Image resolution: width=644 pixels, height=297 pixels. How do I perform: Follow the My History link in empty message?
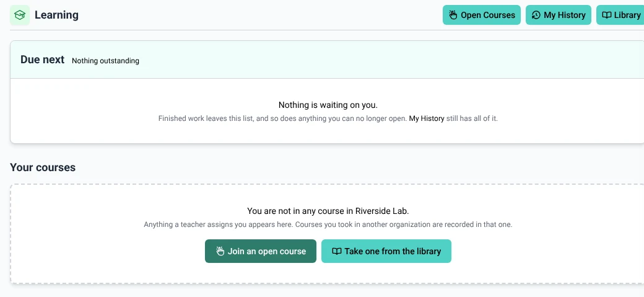pyautogui.click(x=426, y=118)
